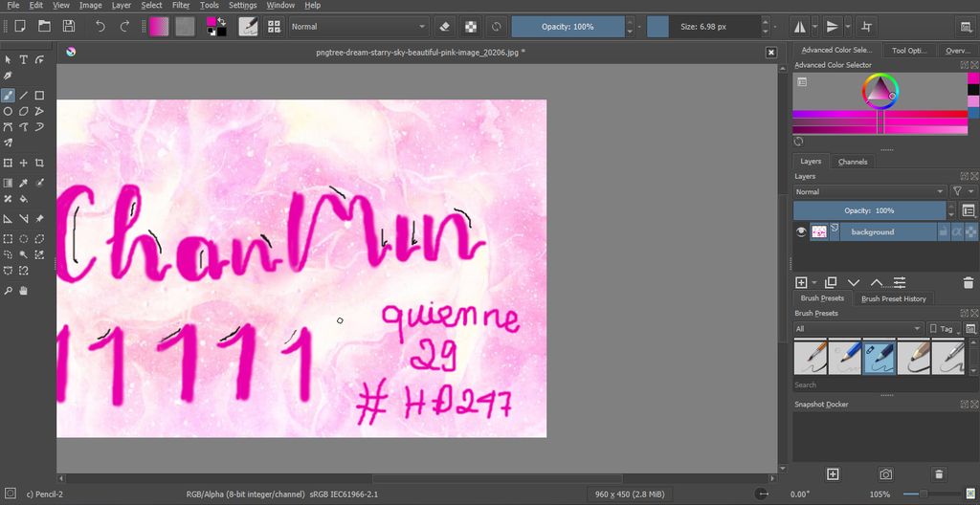Toggle horizontal mirror tool

pyautogui.click(x=799, y=26)
